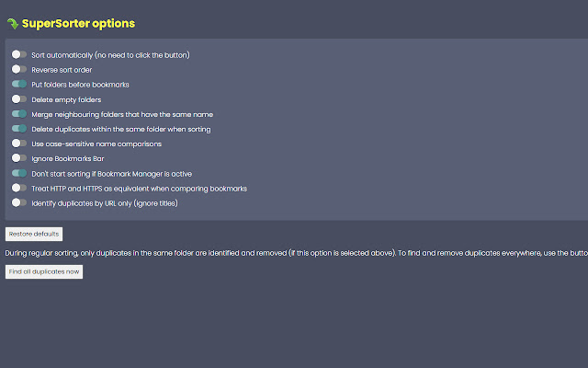
Task: Toggle Ignore Bookmarks Bar on
Action: pos(19,158)
